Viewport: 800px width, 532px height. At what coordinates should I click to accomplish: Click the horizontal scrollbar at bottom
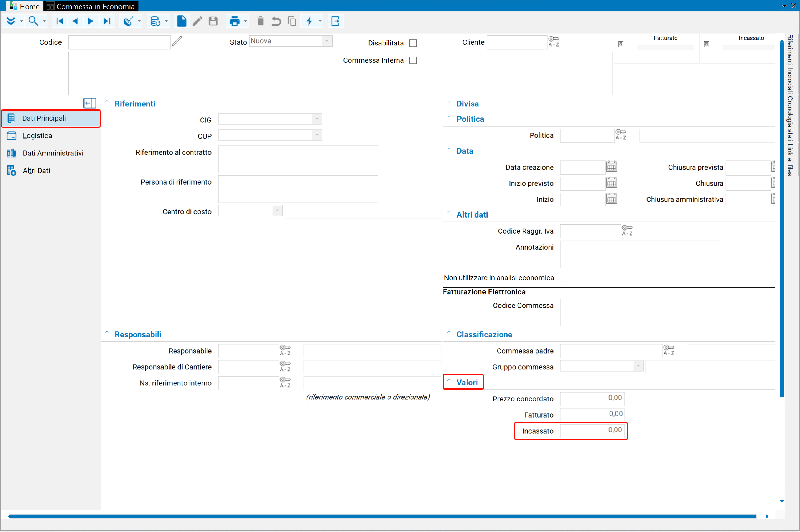tap(383, 516)
